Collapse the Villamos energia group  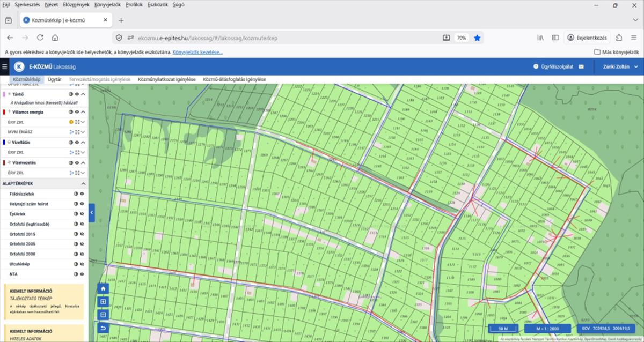click(x=83, y=112)
